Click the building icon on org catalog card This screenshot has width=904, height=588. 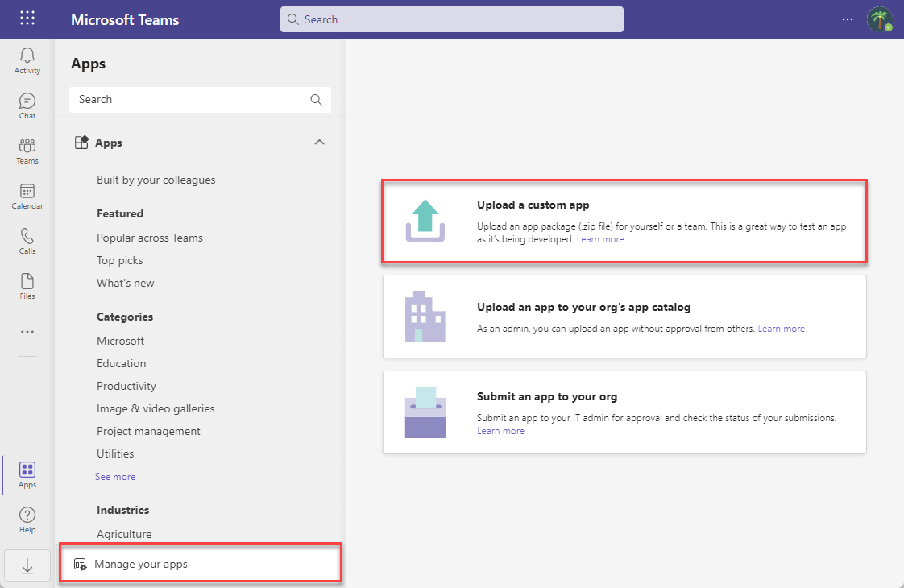pyautogui.click(x=425, y=317)
